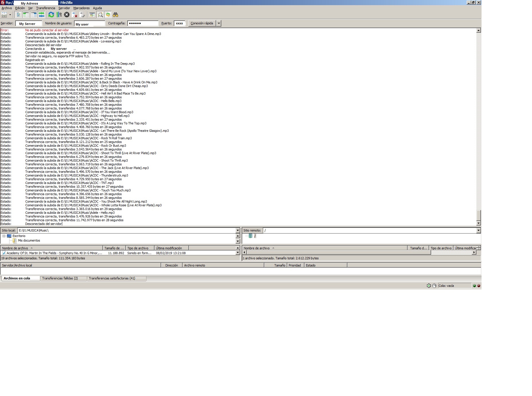Click the remote file list horizontal scrollbar

pyautogui.click(x=339, y=252)
